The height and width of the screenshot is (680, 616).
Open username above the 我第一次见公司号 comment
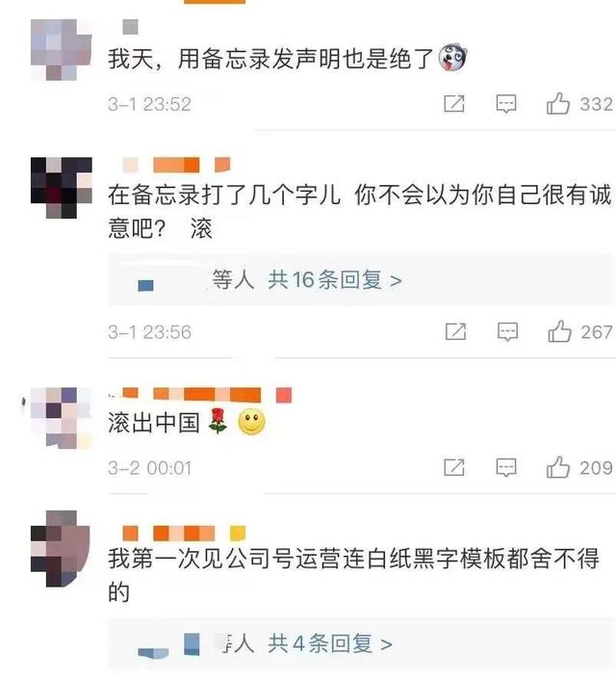(x=184, y=534)
